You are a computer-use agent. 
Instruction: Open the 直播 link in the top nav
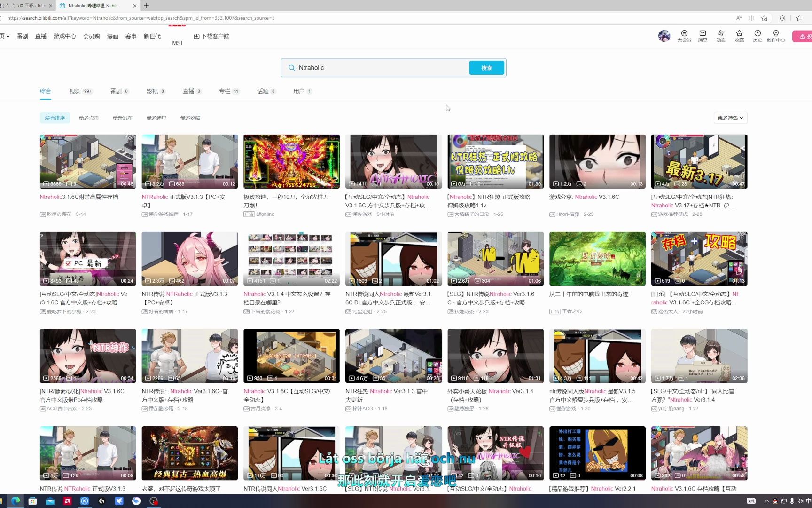pyautogui.click(x=41, y=36)
